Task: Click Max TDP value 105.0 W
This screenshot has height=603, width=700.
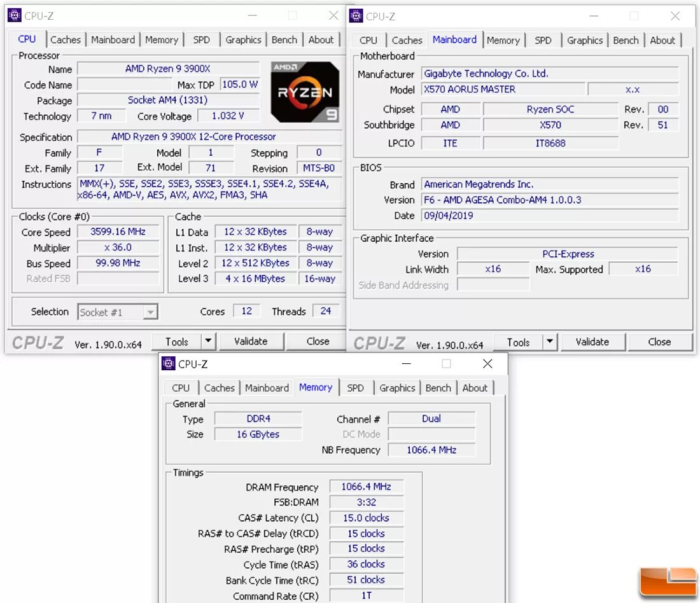Action: coord(240,85)
